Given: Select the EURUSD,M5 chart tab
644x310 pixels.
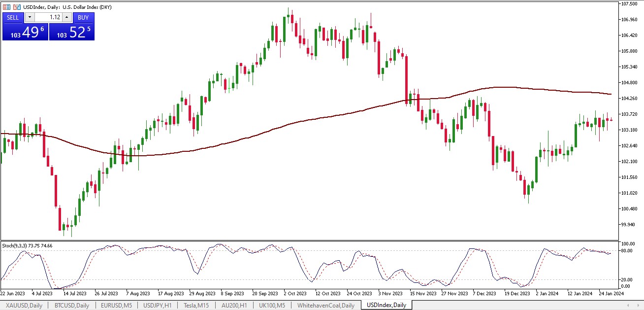Looking at the screenshot, I should click(x=117, y=305).
